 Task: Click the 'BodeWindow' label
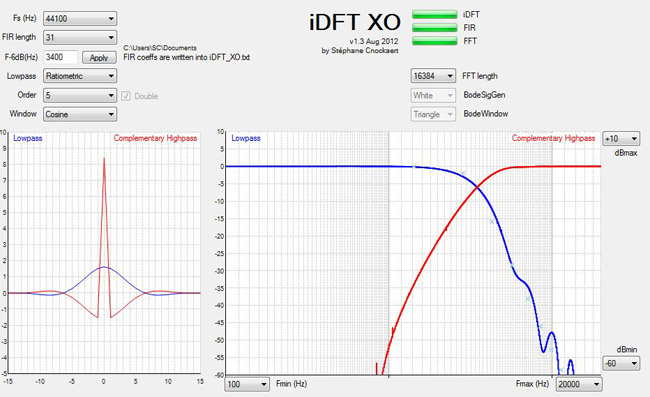click(485, 114)
